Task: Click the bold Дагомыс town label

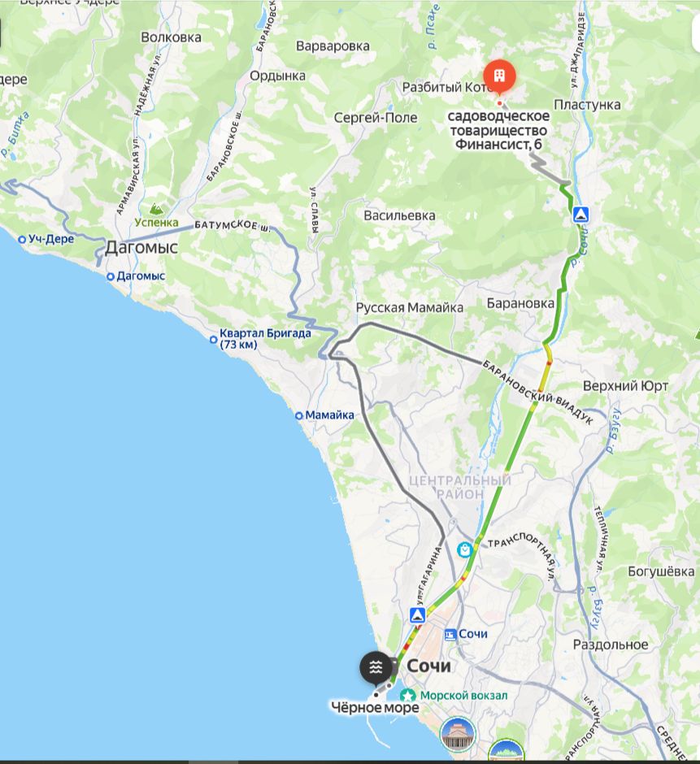Action: tap(141, 248)
